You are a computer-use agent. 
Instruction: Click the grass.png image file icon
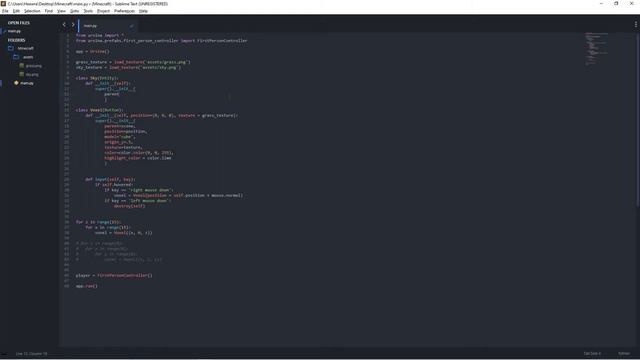pyautogui.click(x=22, y=65)
